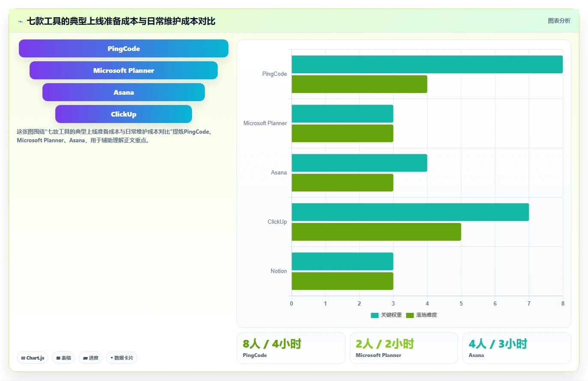The image size is (588, 381).
Task: Click the chart title heading text
Action: click(121, 21)
